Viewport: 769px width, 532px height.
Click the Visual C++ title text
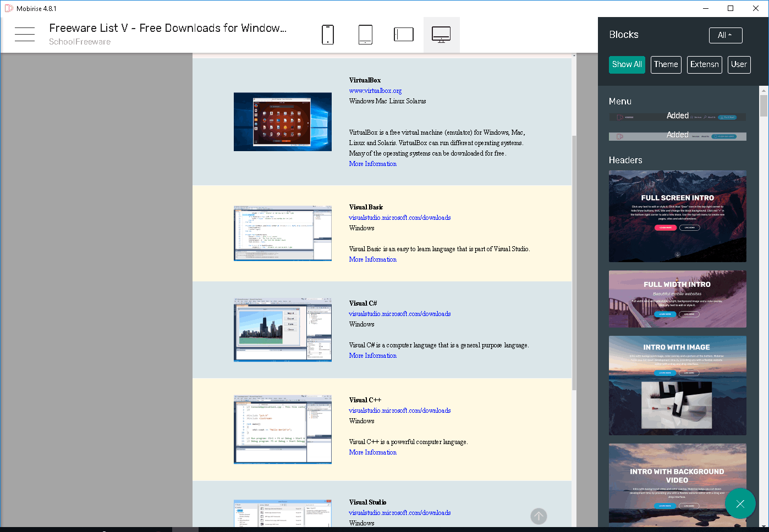click(365, 400)
